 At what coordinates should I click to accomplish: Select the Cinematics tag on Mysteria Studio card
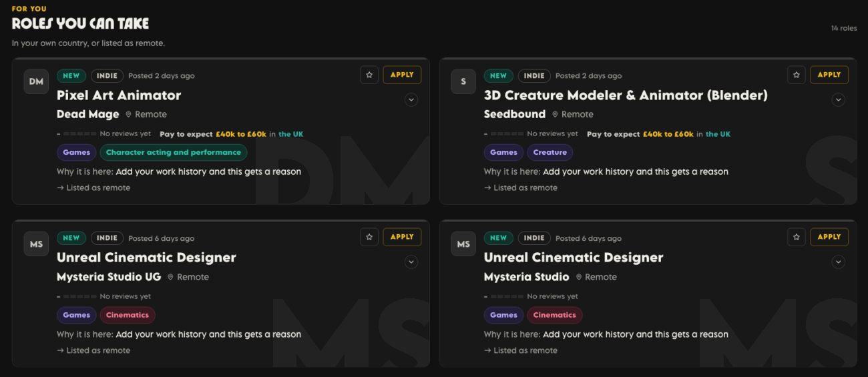tap(555, 315)
